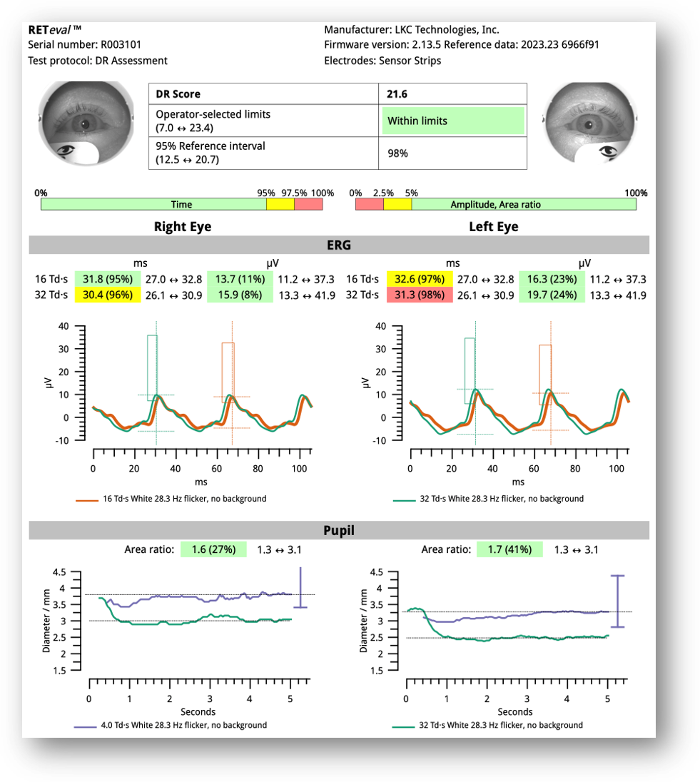Screen dimensions: 700x782
Task: Click the Pupil section header bar
Action: (338, 530)
